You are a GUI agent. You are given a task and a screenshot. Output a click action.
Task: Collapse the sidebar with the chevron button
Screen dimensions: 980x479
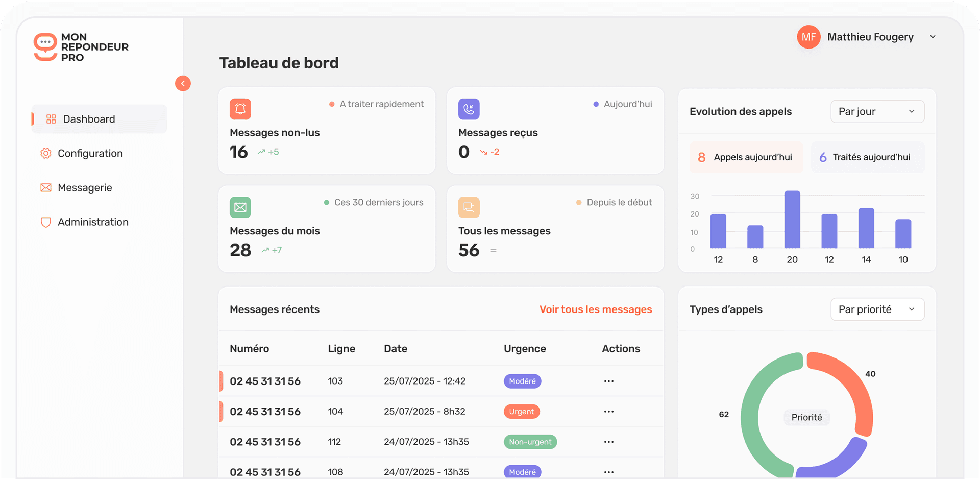(183, 83)
